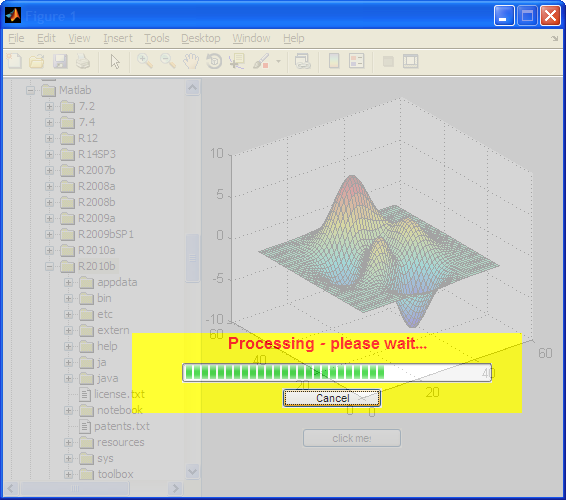The image size is (566, 500).
Task: Expand the appdata folder node
Action: coord(69,282)
